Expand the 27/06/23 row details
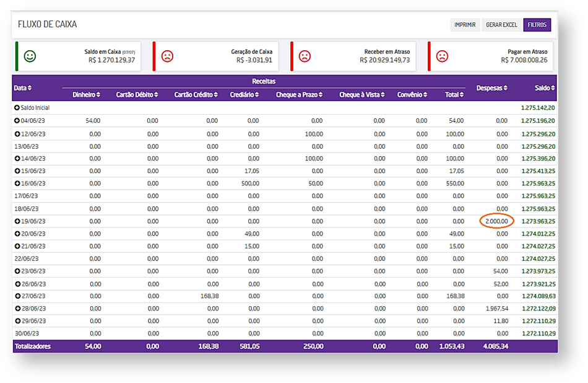Image resolution: width=588 pixels, height=383 pixels. click(17, 296)
